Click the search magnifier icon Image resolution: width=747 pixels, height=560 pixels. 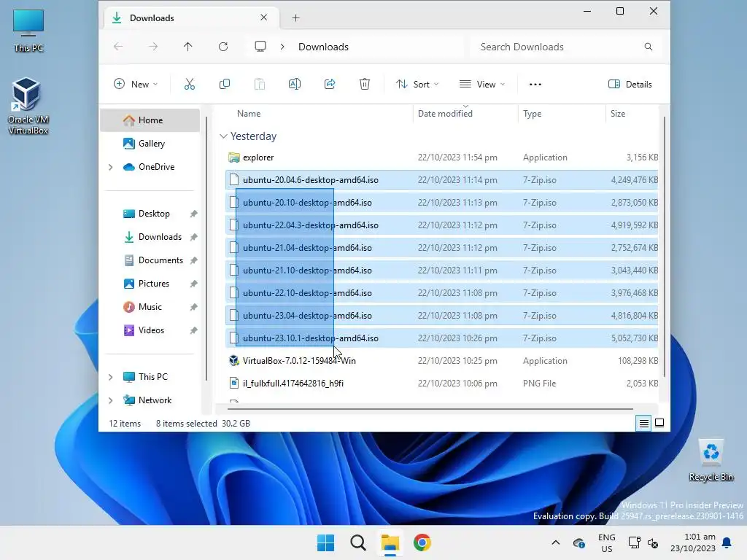click(x=649, y=47)
